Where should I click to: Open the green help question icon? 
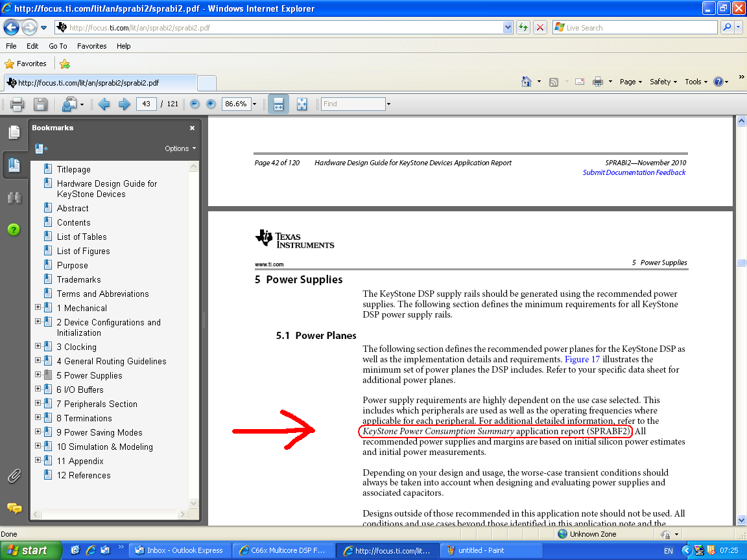pyautogui.click(x=14, y=229)
